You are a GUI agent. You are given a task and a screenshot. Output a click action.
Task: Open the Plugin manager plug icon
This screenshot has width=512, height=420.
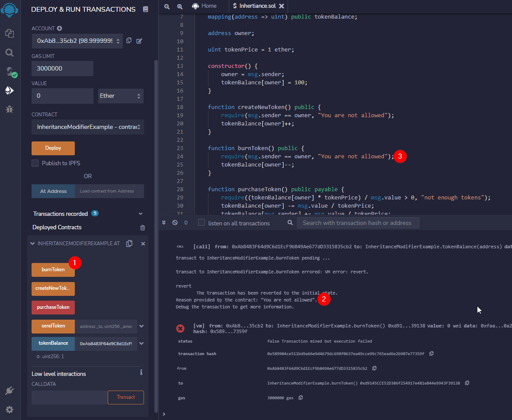pos(10,391)
